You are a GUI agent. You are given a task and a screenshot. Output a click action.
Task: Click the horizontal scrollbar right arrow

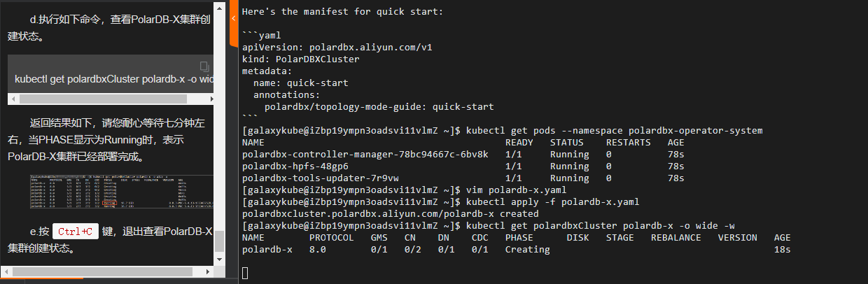tap(209, 272)
